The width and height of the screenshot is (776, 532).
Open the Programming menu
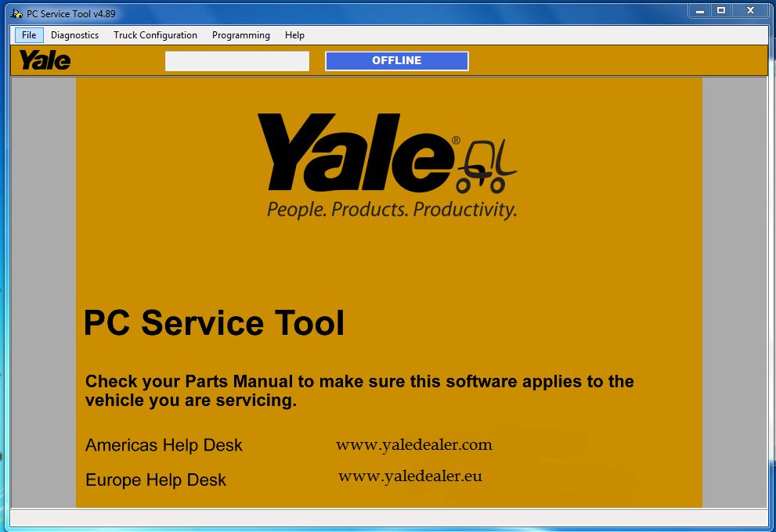click(x=241, y=35)
